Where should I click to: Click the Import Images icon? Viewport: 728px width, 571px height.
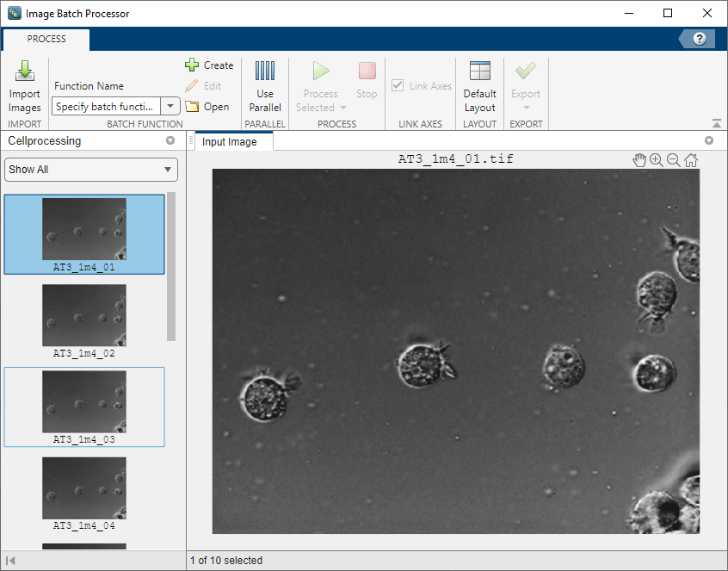pos(24,86)
